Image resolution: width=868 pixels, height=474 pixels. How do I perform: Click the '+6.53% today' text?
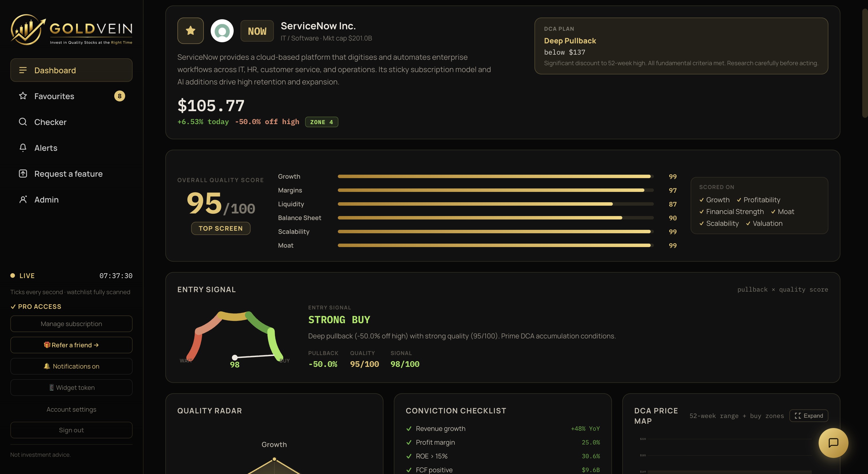(203, 122)
